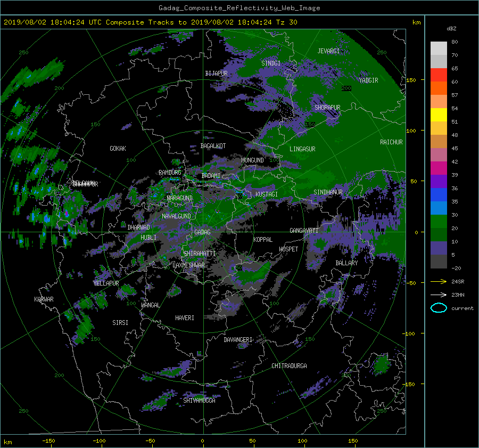This screenshot has width=479, height=448.
Task: Click the HOSPET city label
Action: pyautogui.click(x=288, y=249)
